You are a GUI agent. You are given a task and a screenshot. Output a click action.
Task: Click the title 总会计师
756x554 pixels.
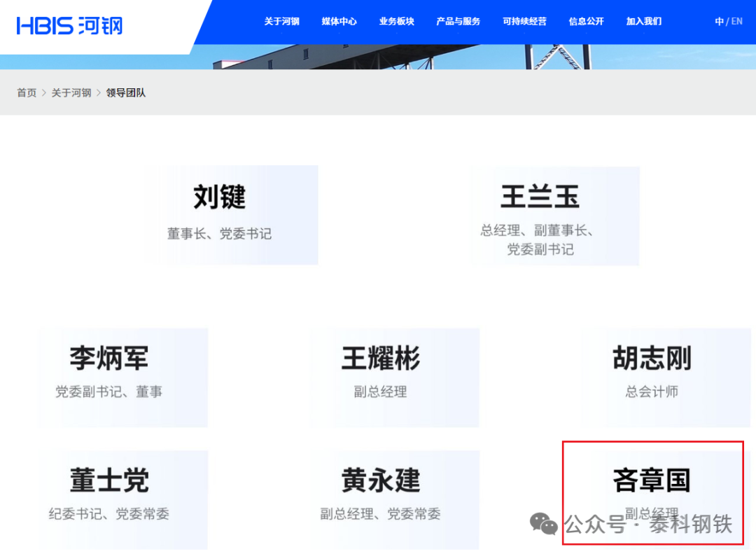(652, 392)
